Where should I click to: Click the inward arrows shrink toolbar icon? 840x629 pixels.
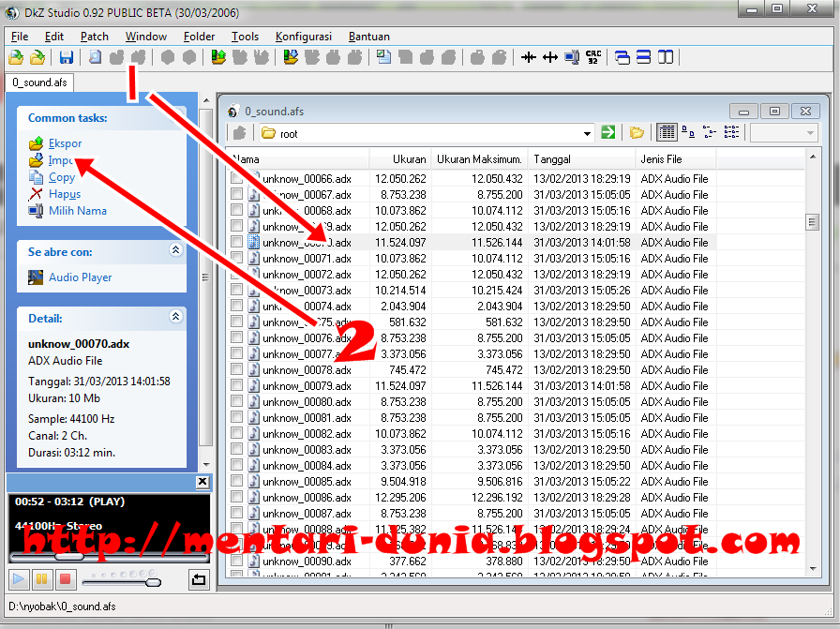[529, 57]
